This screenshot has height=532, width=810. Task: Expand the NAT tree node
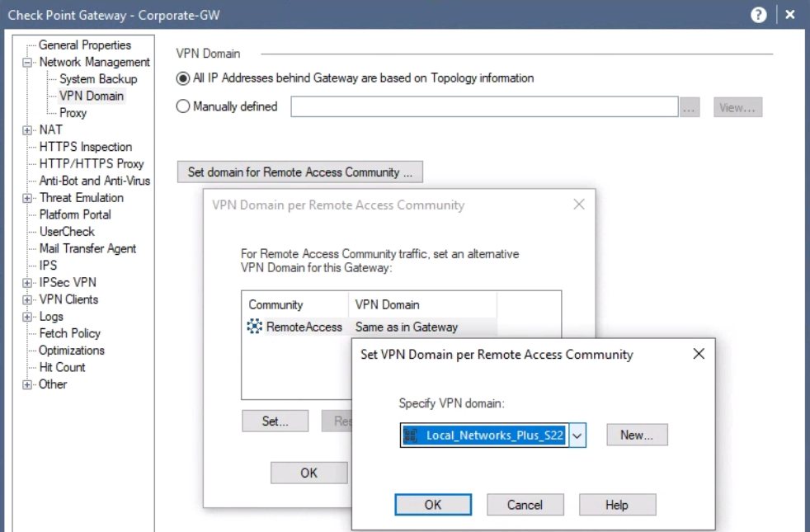coord(27,130)
